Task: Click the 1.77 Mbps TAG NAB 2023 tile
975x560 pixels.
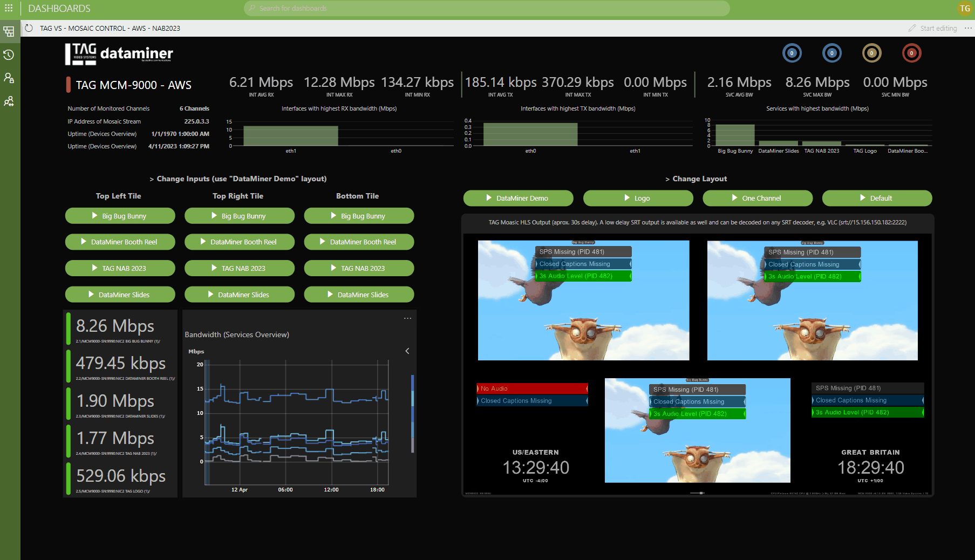Action: [x=121, y=441]
